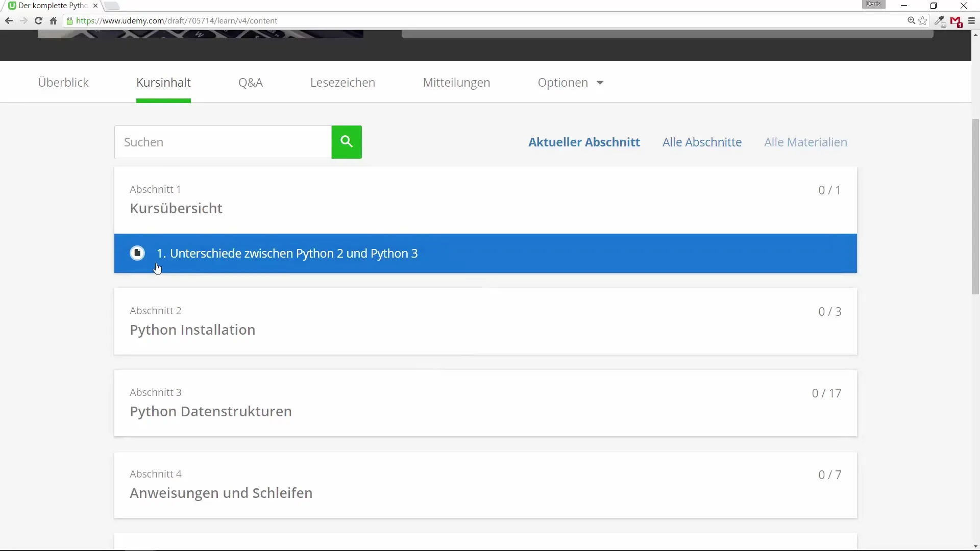Go back with browser back arrow
This screenshot has height=551, width=980.
pos(9,21)
